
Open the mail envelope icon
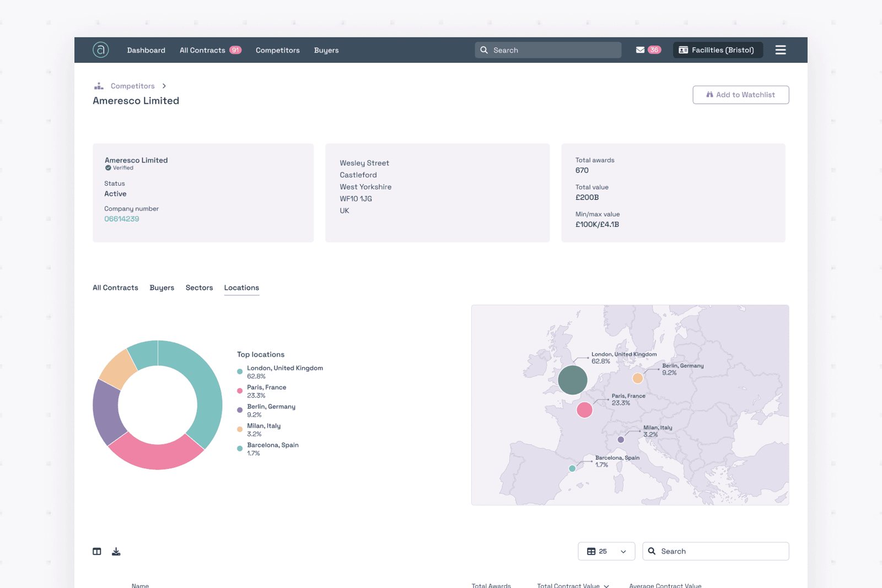click(640, 50)
